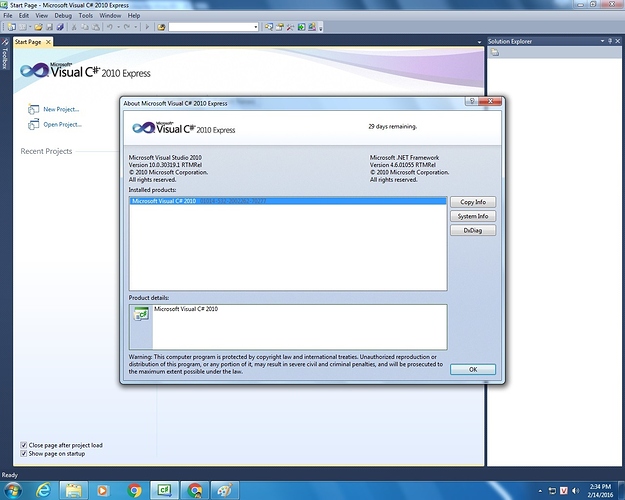Click the Toolbox icon in the toolbar

(290, 27)
